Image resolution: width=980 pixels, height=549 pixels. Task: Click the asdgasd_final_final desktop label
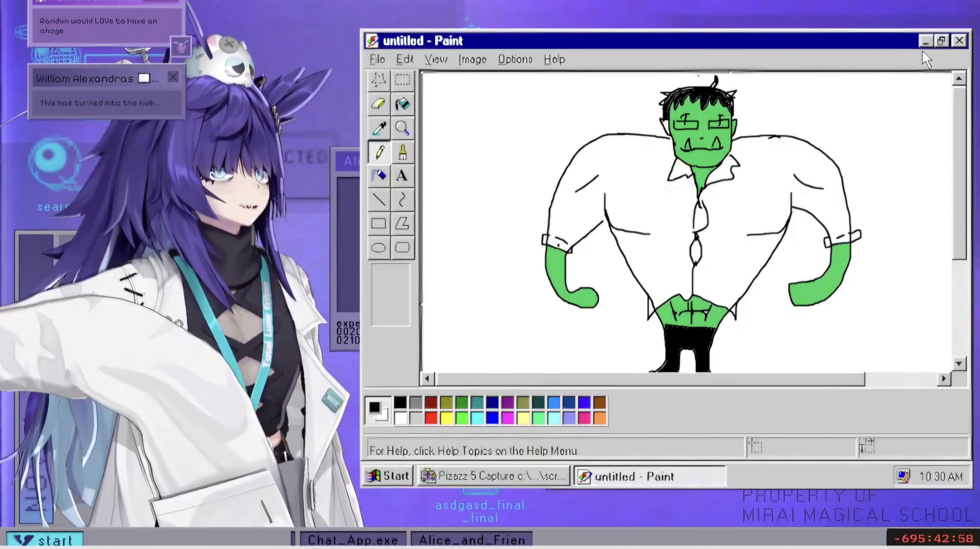click(480, 511)
